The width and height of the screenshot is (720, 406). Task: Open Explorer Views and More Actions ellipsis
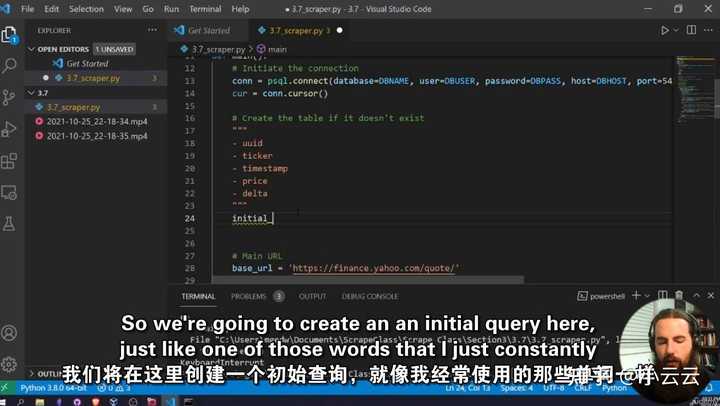pos(152,30)
